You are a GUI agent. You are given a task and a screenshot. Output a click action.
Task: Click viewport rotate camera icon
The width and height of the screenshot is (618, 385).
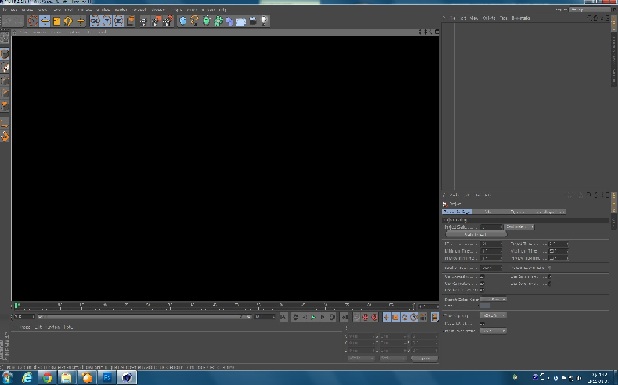[431, 32]
